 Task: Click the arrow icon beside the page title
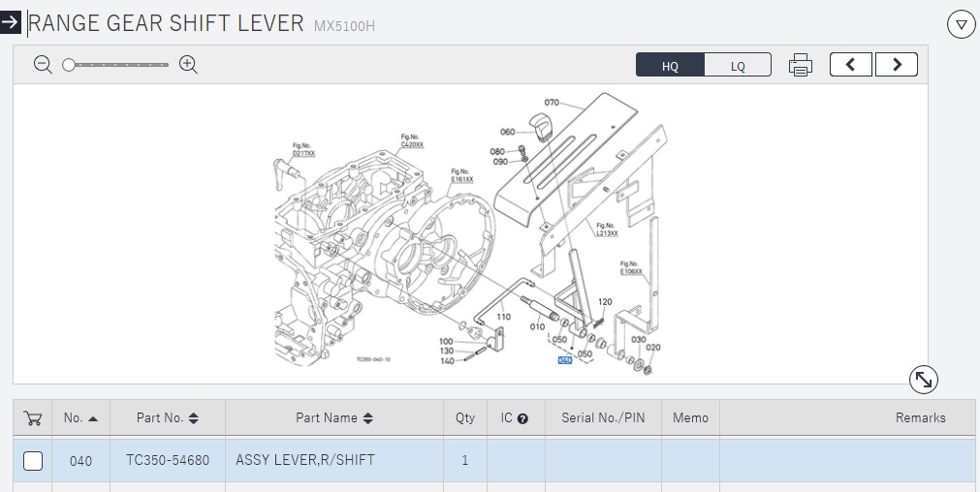tap(10, 22)
